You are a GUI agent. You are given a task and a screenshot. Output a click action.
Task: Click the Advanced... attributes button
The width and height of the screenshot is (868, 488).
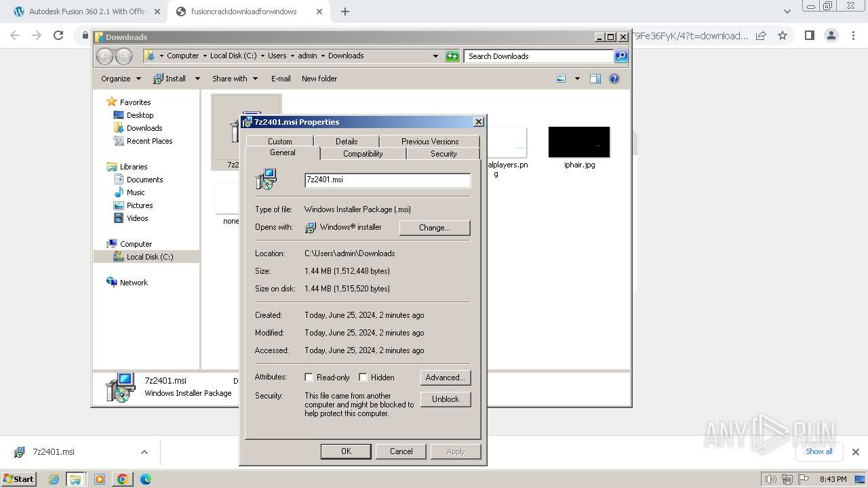(446, 378)
